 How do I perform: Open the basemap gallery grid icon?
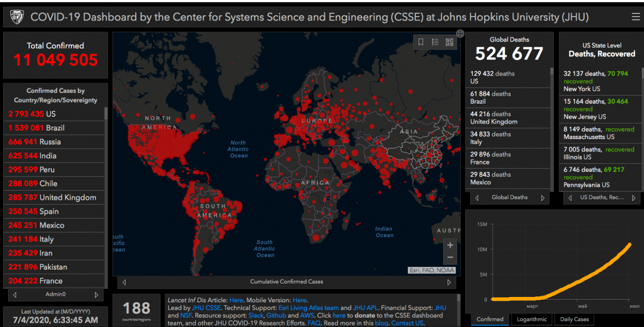coord(449,42)
